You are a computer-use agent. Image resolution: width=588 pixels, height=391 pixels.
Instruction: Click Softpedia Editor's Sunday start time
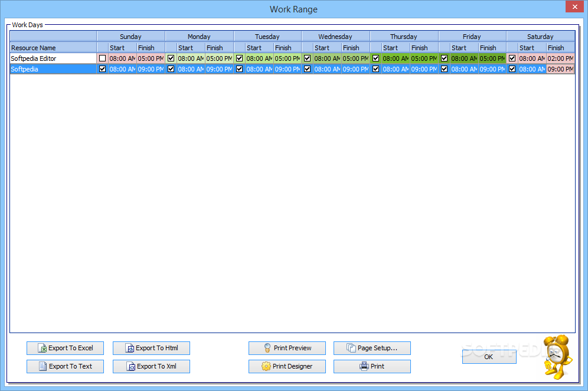[122, 58]
